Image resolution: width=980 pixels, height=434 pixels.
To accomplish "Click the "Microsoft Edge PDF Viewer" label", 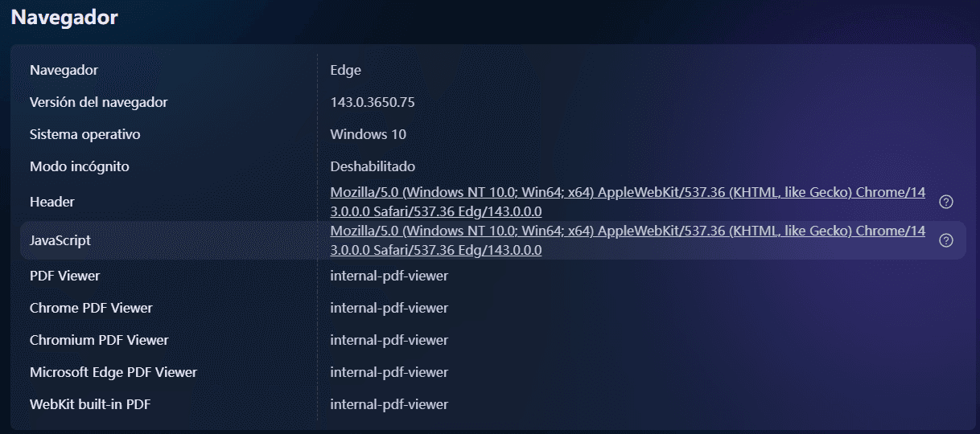I will (113, 372).
